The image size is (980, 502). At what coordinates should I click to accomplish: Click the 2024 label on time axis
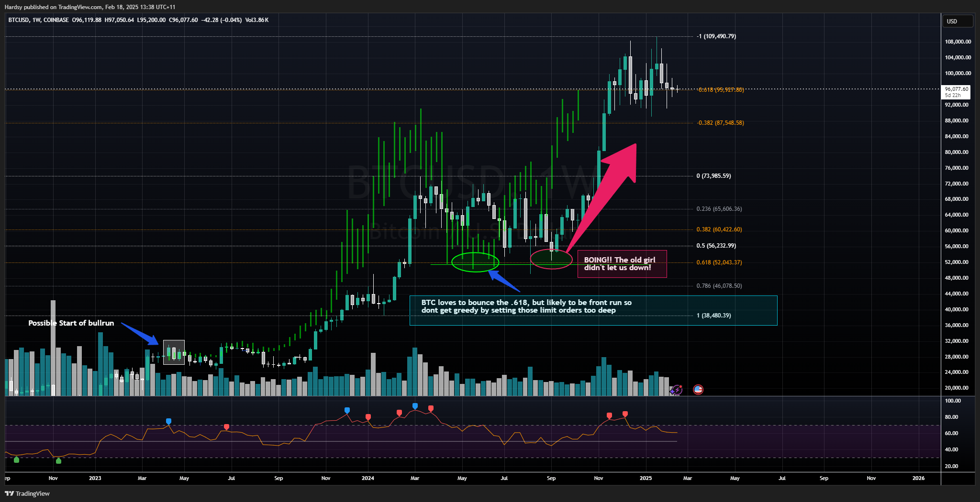(368, 478)
